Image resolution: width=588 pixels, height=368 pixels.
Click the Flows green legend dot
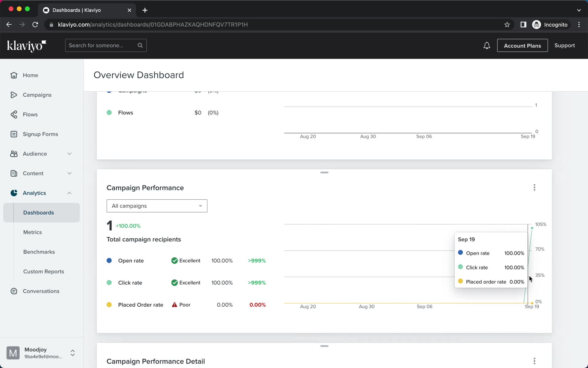[109, 113]
